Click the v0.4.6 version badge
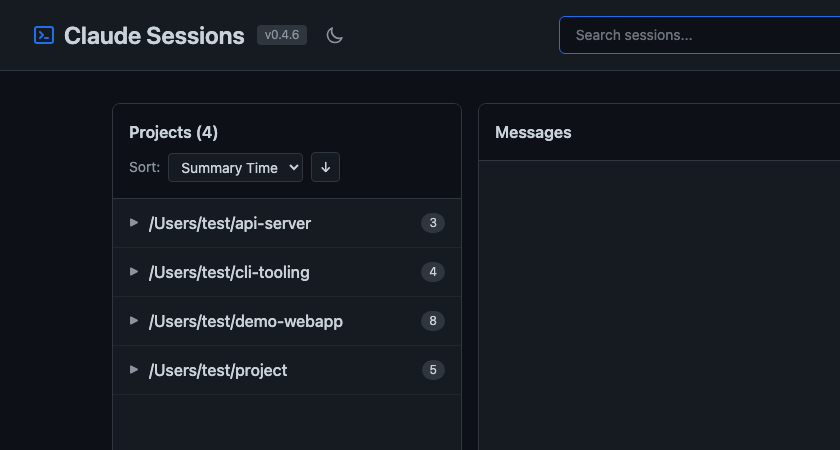This screenshot has width=840, height=450. pyautogui.click(x=282, y=35)
